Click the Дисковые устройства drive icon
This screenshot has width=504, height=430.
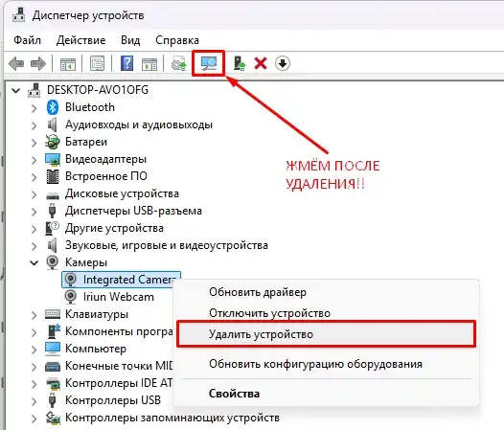[53, 195]
